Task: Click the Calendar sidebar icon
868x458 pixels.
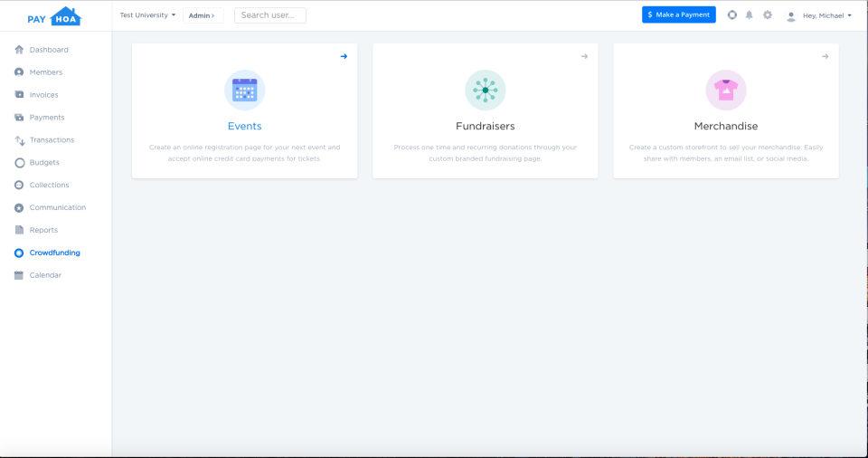Action: 19,275
